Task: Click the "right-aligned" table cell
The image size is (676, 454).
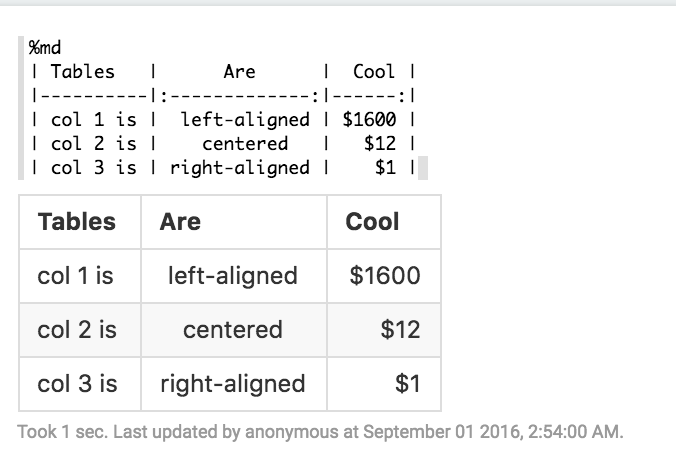Action: (233, 384)
